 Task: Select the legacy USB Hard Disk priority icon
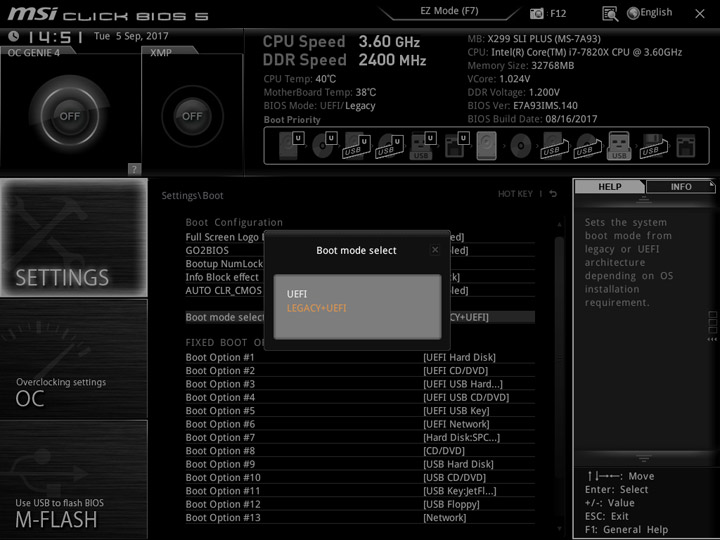[x=554, y=146]
